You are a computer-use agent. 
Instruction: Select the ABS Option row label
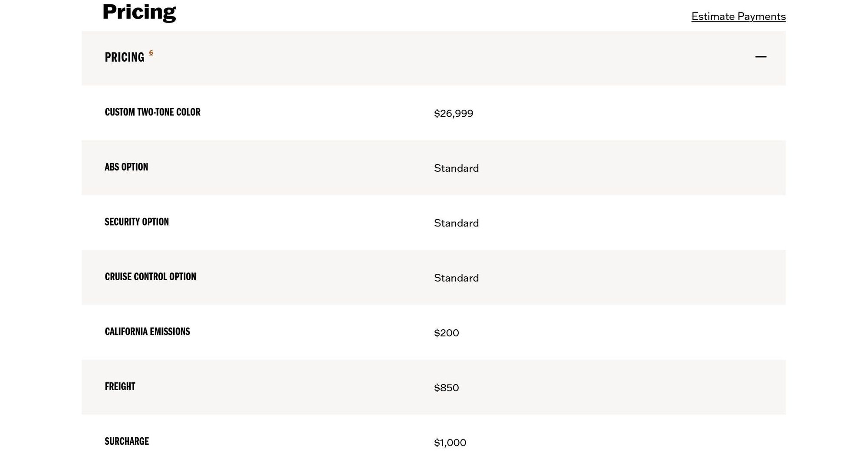click(x=126, y=167)
